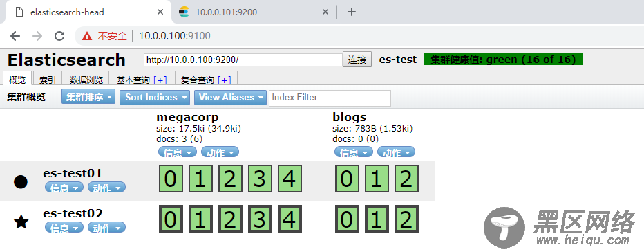This screenshot has height=252, width=644.
Task: Click the es-test cluster name label
Action: pyautogui.click(x=397, y=60)
